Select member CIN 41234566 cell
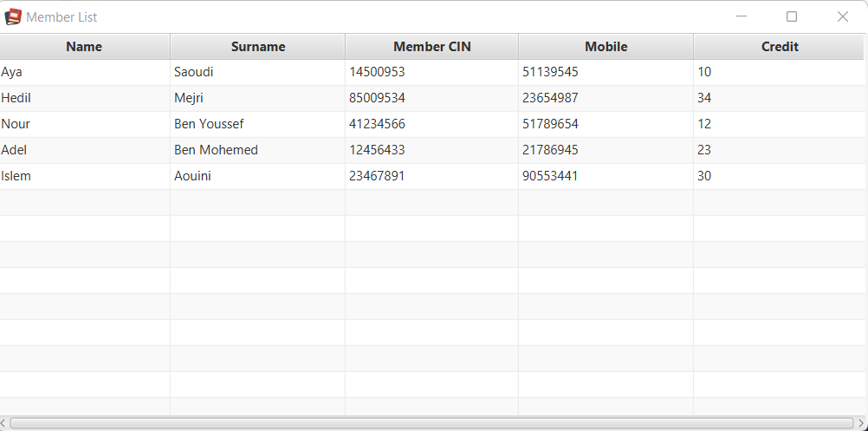Screen dimensions: 868x431 point(431,124)
